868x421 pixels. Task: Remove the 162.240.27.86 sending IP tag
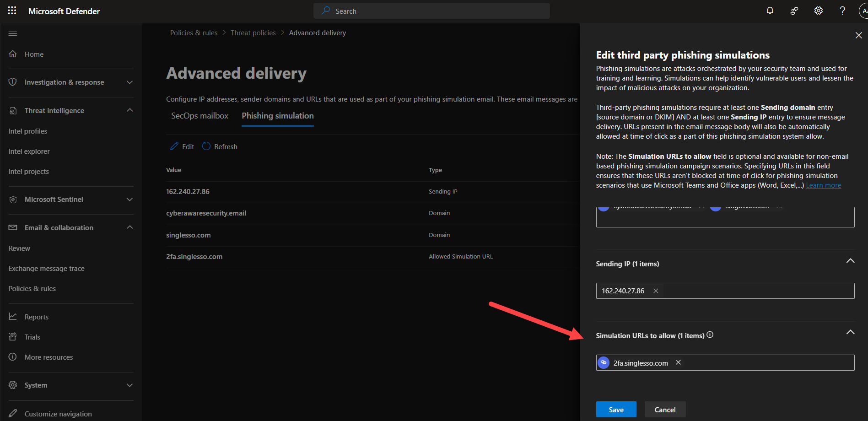pyautogui.click(x=656, y=291)
